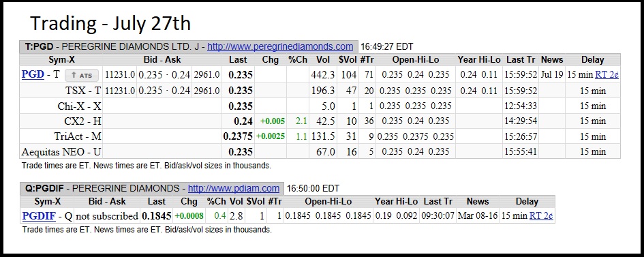
Task: Click the Aequitas NEO - U row label
Action: 61,151
